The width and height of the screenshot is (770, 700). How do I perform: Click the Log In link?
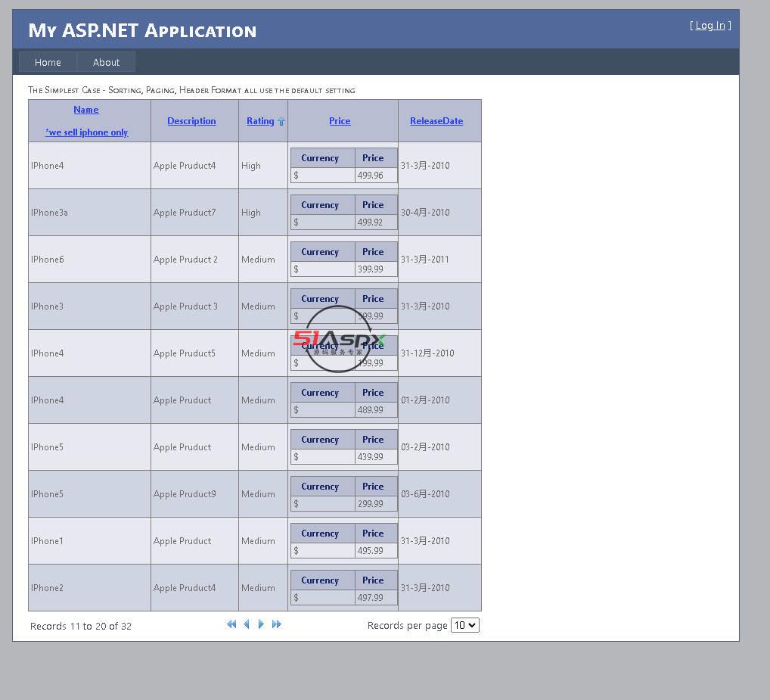[x=710, y=26]
